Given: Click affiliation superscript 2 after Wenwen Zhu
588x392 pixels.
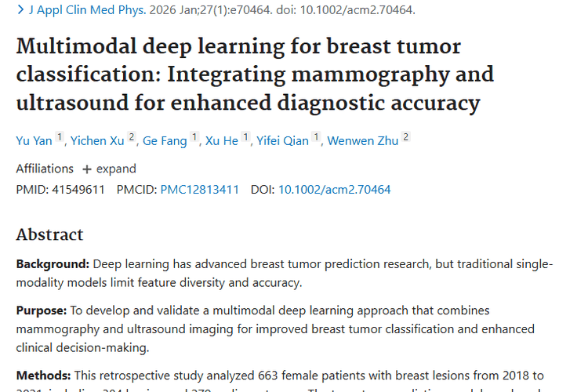Looking at the screenshot, I should pyautogui.click(x=406, y=137).
